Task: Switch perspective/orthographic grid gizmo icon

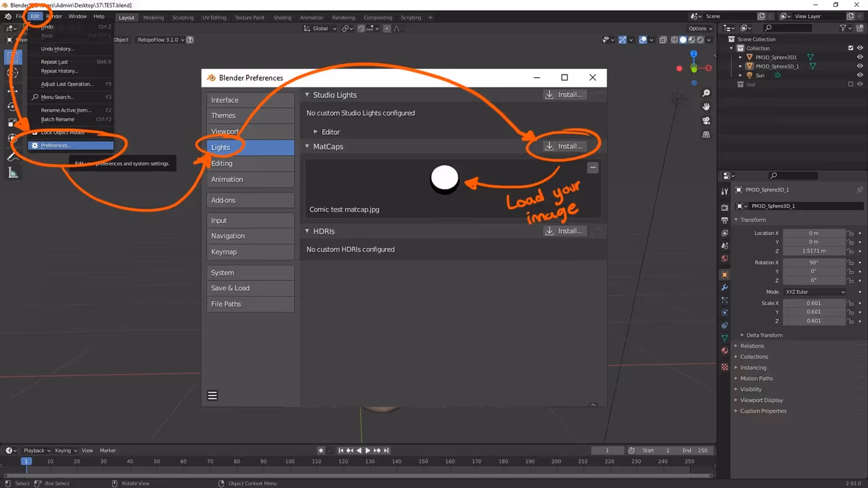Action: 706,135
